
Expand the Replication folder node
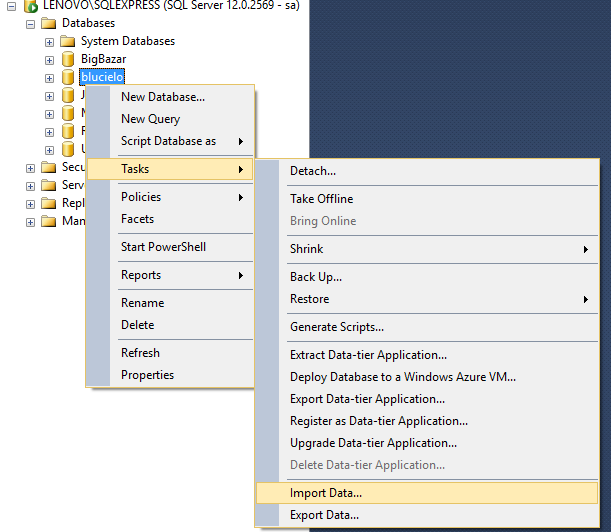pyautogui.click(x=30, y=204)
